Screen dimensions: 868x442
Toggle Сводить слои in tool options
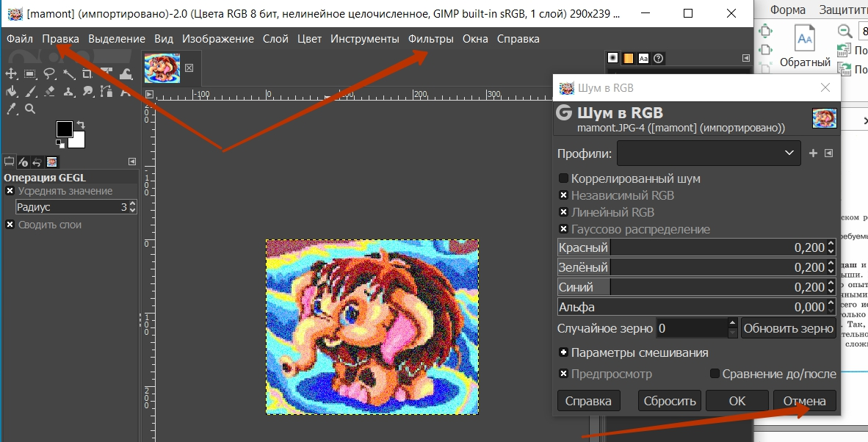tap(10, 225)
